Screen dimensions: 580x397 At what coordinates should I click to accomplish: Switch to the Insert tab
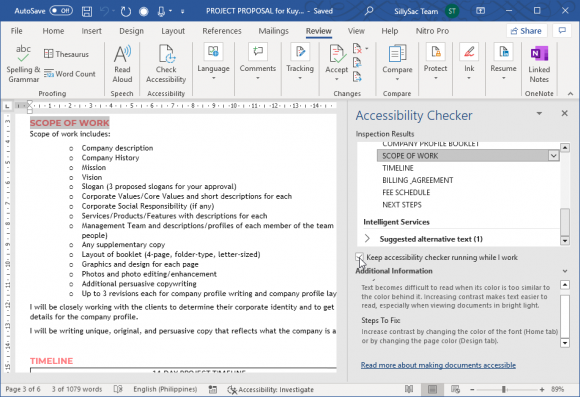(91, 31)
